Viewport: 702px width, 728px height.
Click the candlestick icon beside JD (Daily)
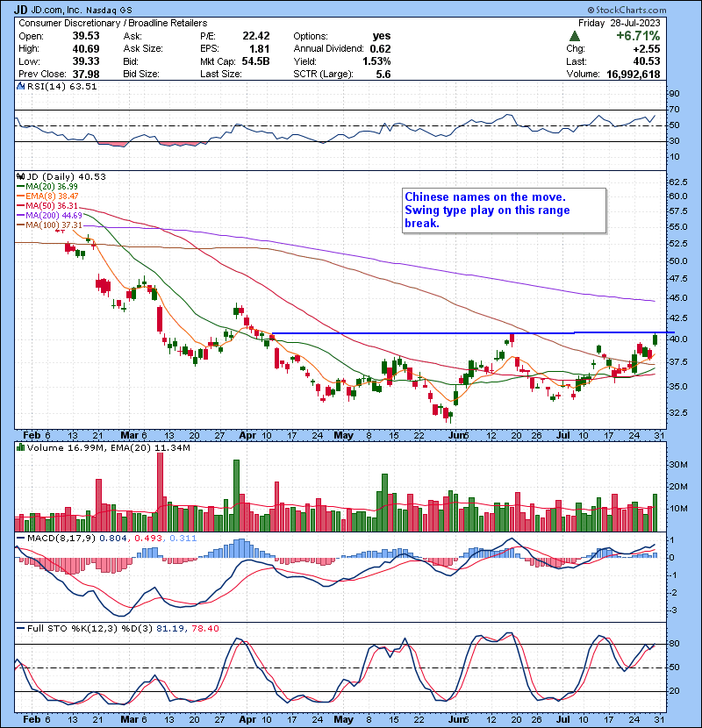pyautogui.click(x=21, y=176)
